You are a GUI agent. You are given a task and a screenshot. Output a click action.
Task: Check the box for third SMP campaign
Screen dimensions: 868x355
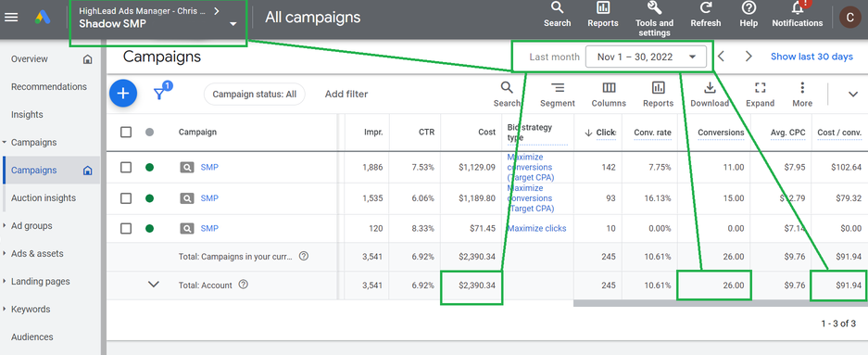click(126, 228)
